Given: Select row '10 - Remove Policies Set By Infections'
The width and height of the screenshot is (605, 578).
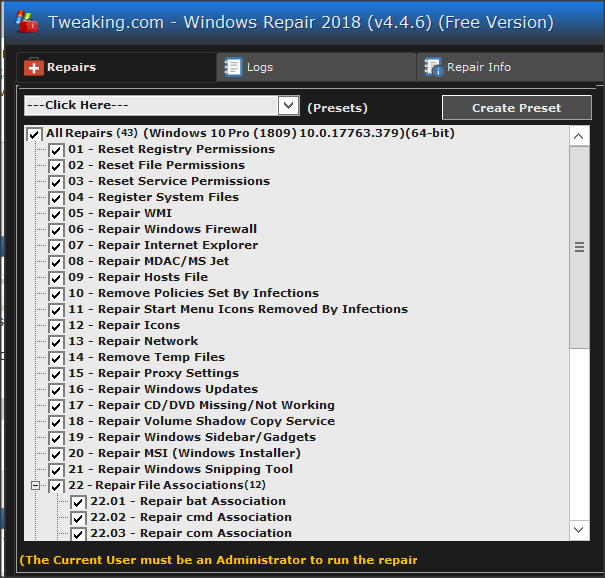Looking at the screenshot, I should (x=193, y=293).
